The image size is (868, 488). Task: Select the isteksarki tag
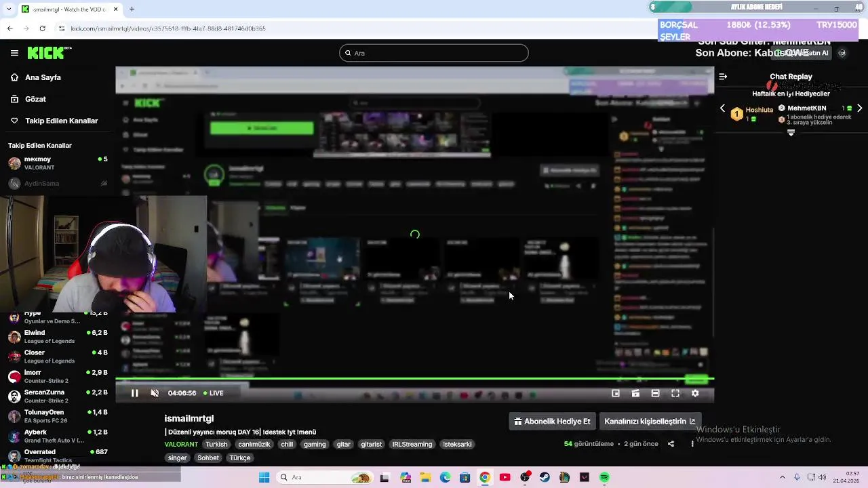click(457, 445)
